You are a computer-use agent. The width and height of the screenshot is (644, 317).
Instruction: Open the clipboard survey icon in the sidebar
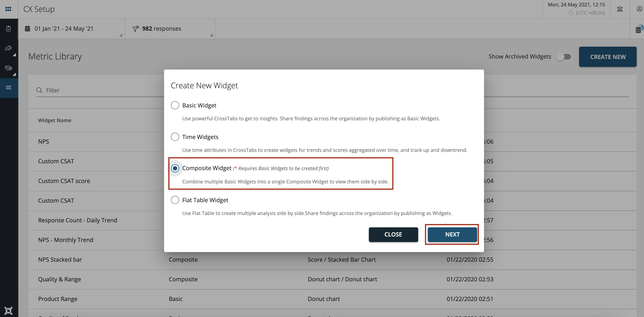[8, 29]
